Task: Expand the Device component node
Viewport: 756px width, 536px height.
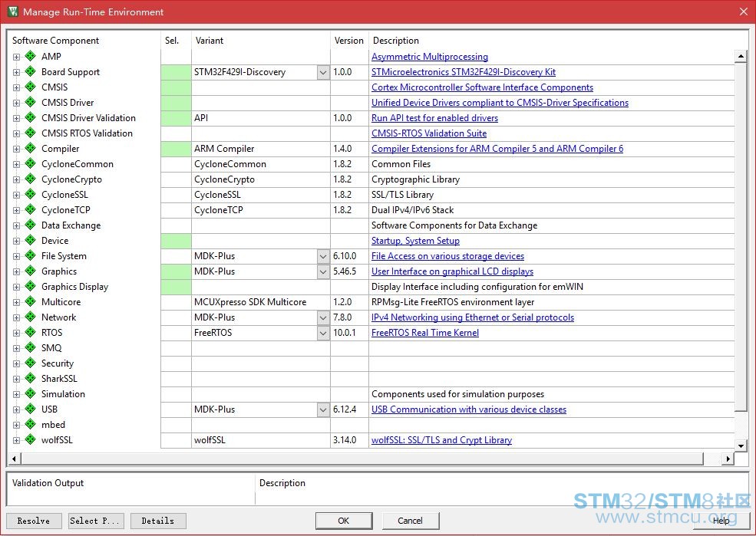Action: (16, 241)
